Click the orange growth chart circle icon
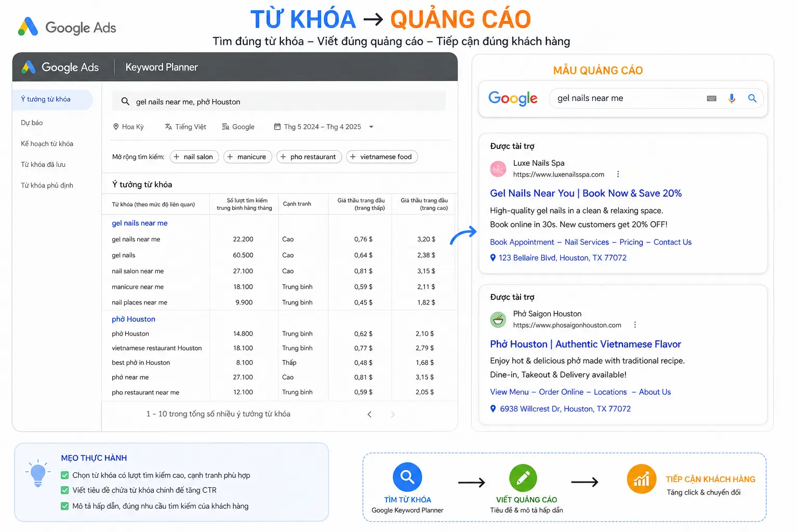Viewport: 798px width, 532px height. 642,478
